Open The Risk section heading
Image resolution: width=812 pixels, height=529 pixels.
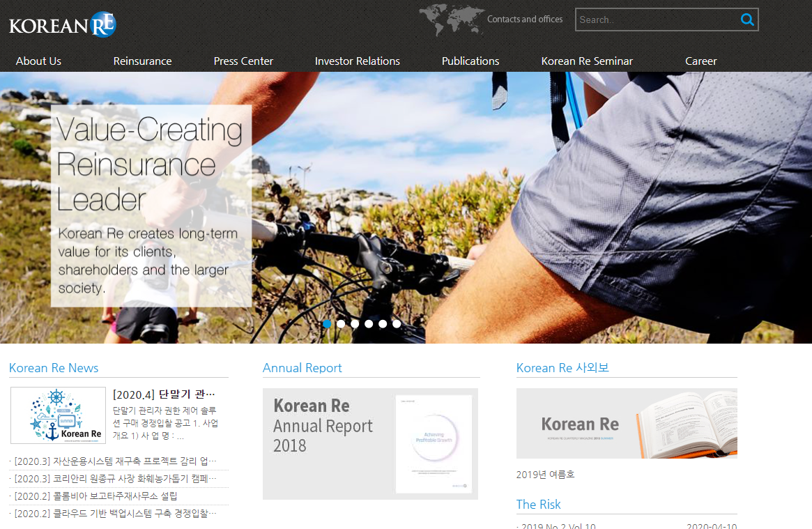click(539, 504)
